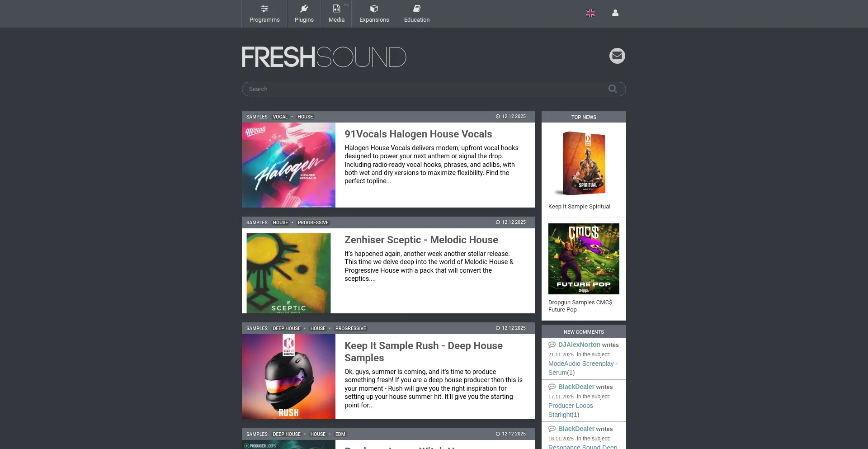Click the Rush helmet cover image
Viewport: 868px width, 449px height.
[x=288, y=376]
